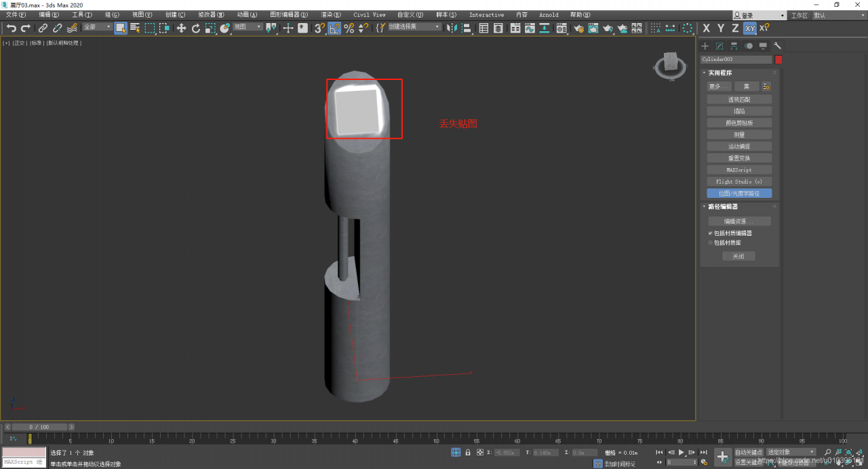Open the 修改器(M) menu

[x=211, y=14]
